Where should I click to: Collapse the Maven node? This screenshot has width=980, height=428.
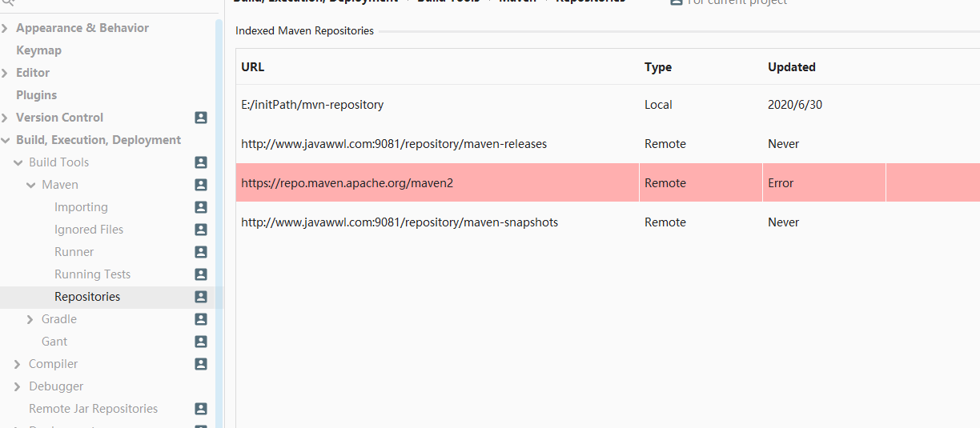point(30,185)
